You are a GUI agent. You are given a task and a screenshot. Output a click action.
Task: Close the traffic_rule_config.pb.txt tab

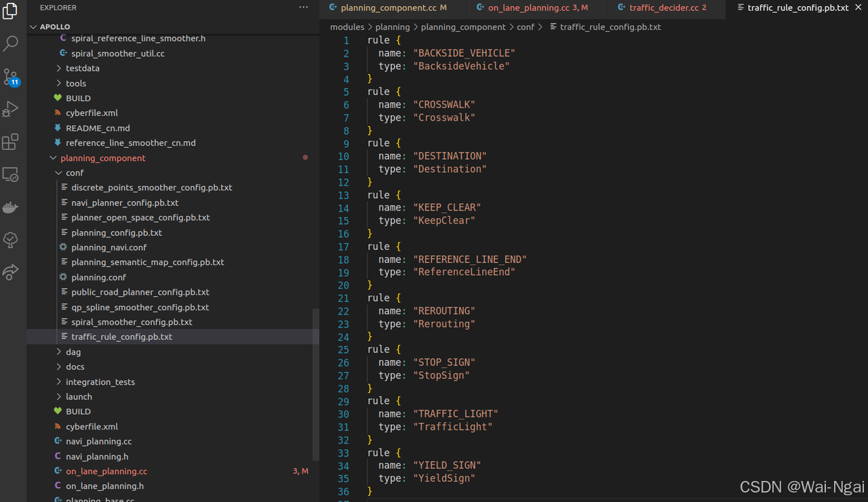point(857,7)
